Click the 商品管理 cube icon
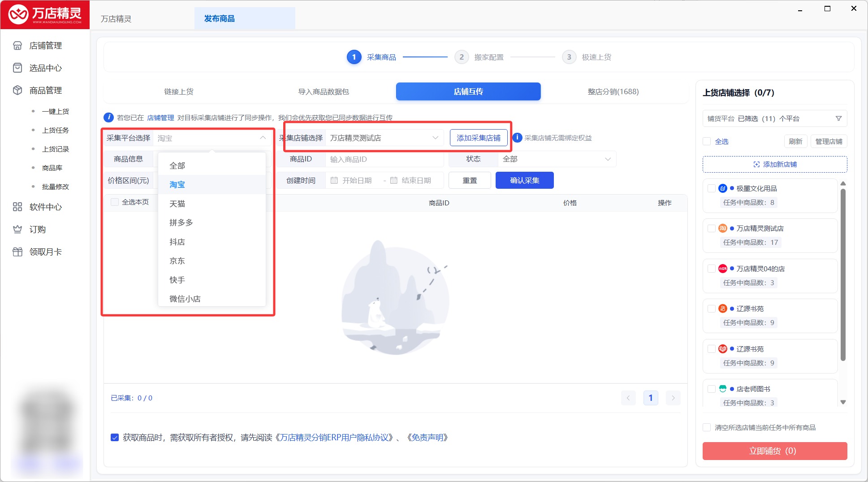Image resolution: width=868 pixels, height=482 pixels. (x=17, y=90)
